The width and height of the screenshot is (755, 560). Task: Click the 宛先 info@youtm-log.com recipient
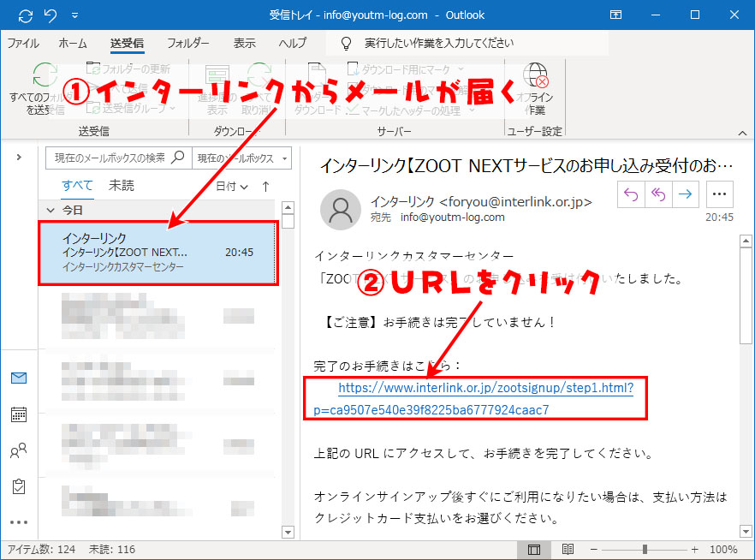coord(437,217)
